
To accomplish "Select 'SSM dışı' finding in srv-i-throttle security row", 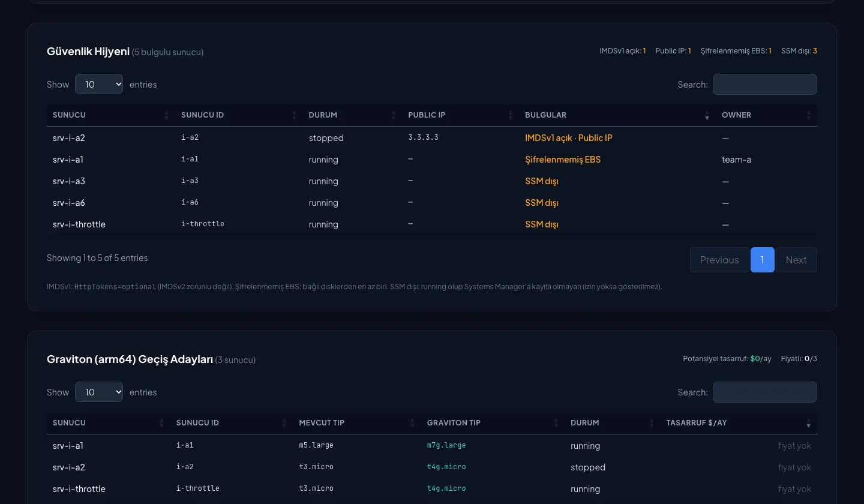I will click(x=542, y=224).
